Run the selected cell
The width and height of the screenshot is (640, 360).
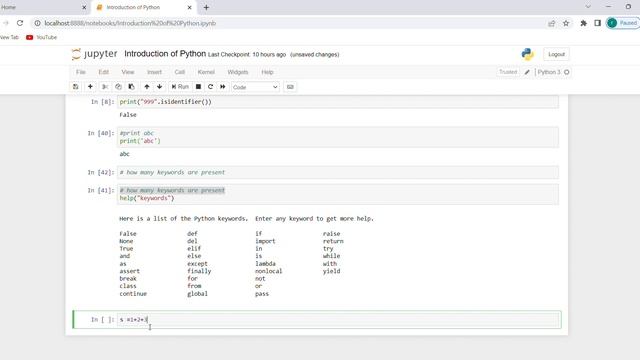180,87
